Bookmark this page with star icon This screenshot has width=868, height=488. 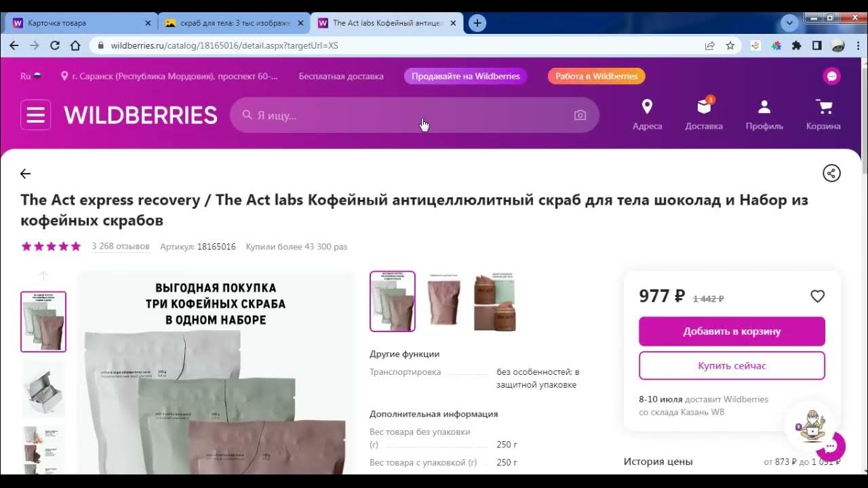pos(730,45)
